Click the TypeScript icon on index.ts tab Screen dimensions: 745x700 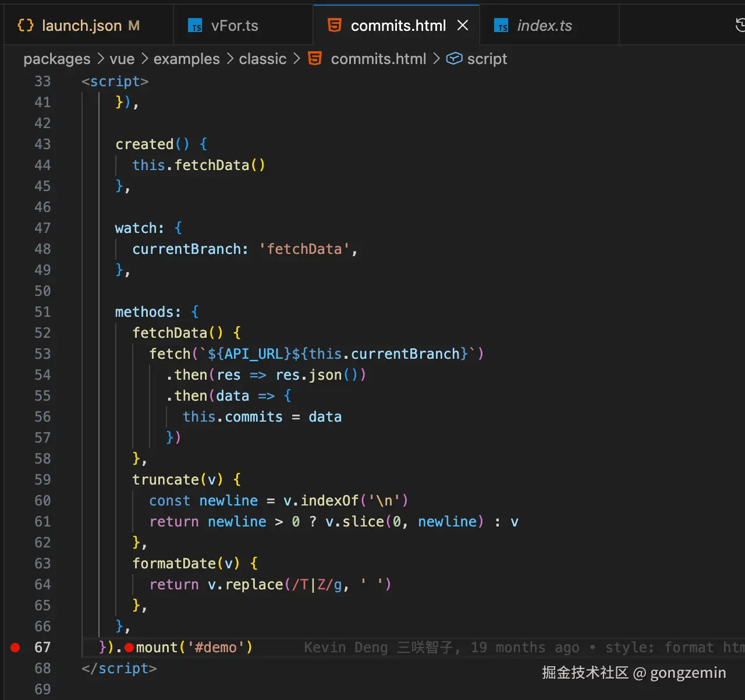pos(501,26)
